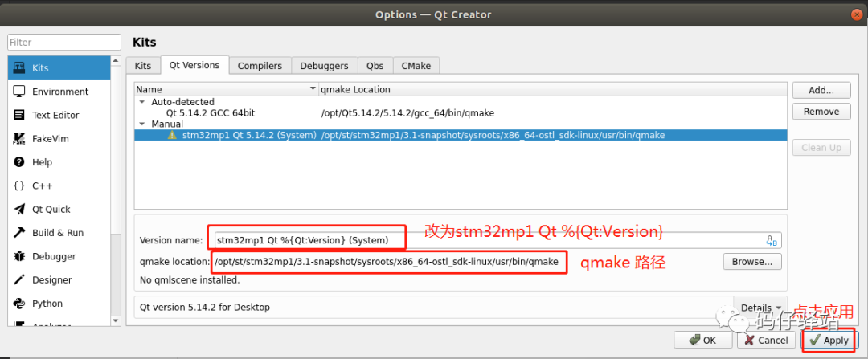Screen dimensions: 868x359
Task: Open Build & Run hammer icon
Action: point(19,233)
